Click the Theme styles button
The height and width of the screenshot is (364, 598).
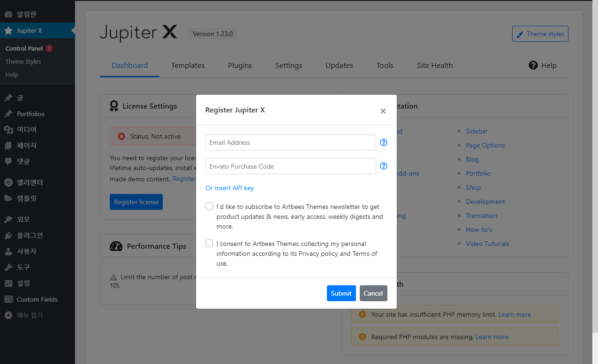(540, 34)
